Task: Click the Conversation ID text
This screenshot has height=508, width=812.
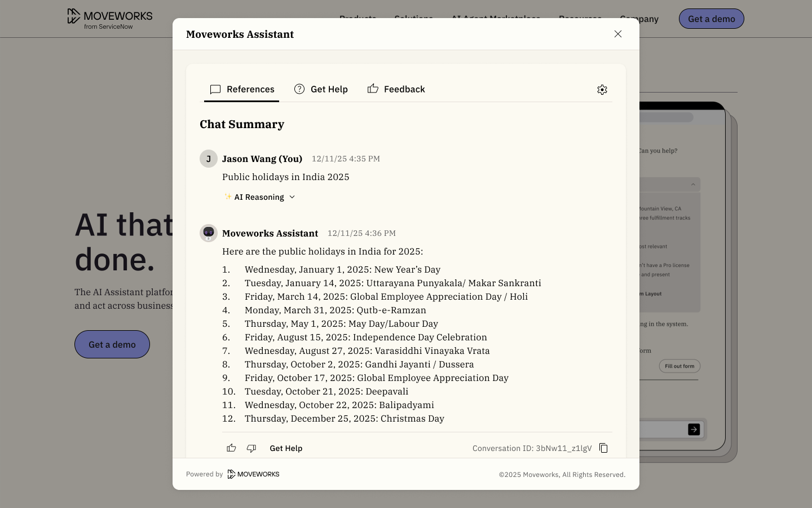Action: tap(532, 448)
